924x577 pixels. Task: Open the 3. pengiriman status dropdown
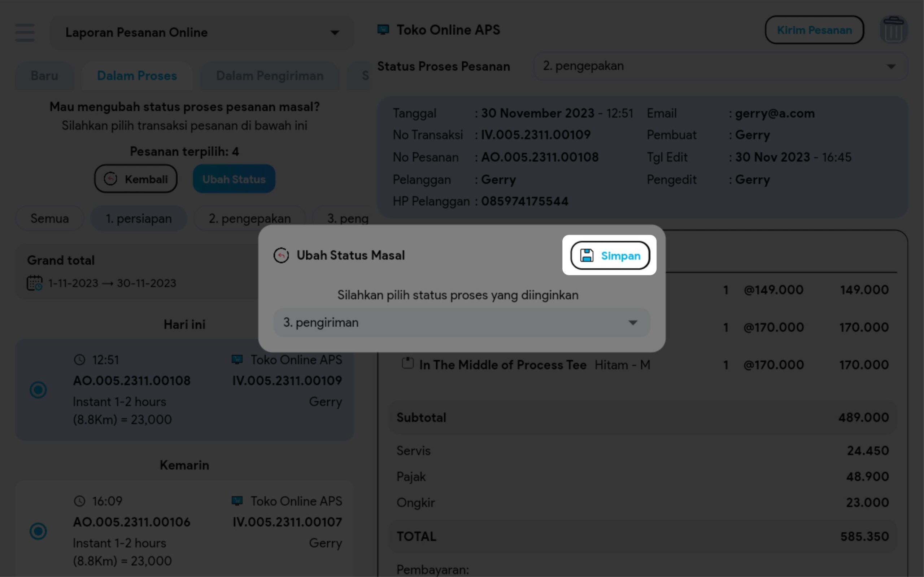coord(461,323)
